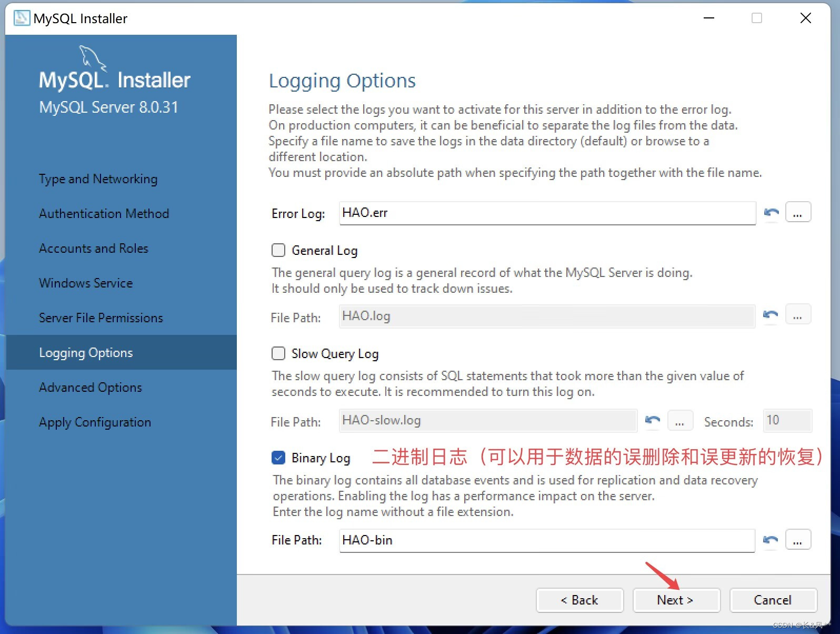Viewport: 840px width, 634px height.
Task: Reset the Slow Query Log file path
Action: click(653, 420)
